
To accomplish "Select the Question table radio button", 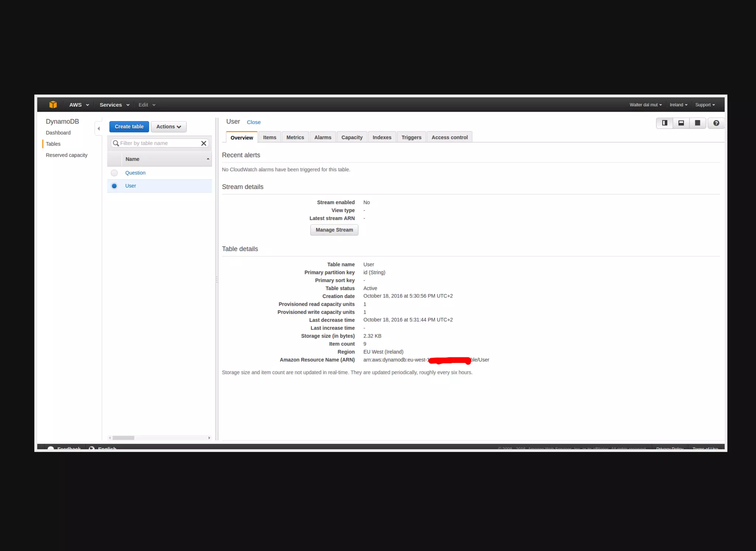I will [x=114, y=173].
